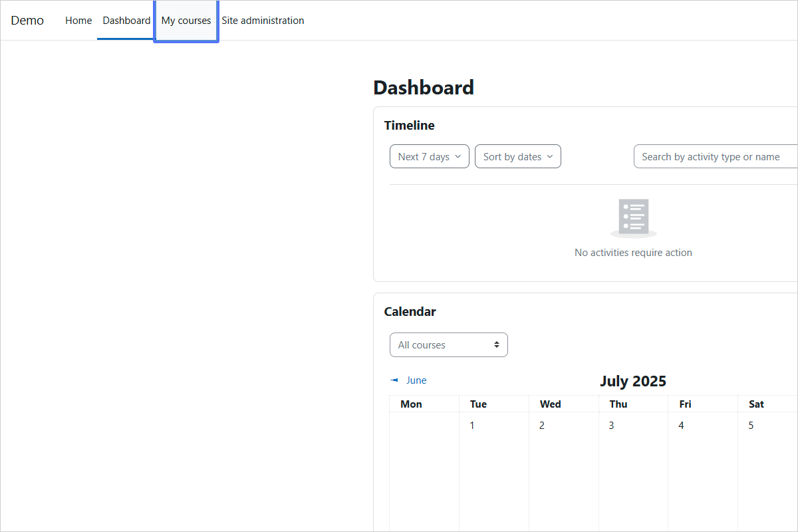Click the empty activity list icon

tap(634, 218)
